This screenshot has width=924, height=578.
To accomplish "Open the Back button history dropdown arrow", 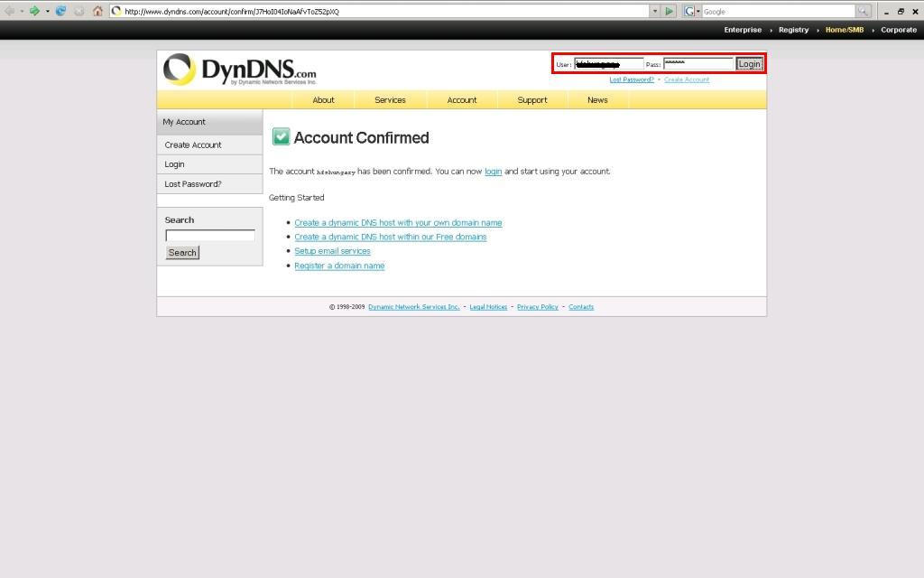I will tap(22, 11).
